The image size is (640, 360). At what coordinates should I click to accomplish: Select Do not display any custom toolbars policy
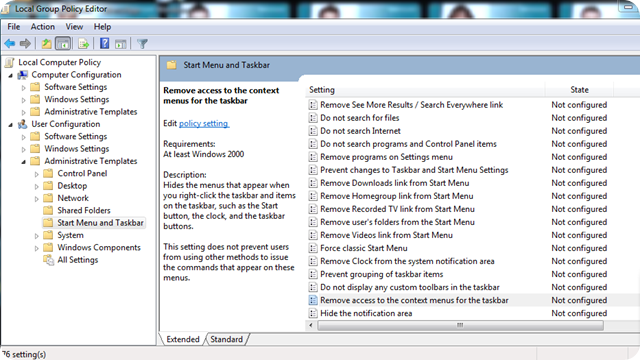point(410,287)
